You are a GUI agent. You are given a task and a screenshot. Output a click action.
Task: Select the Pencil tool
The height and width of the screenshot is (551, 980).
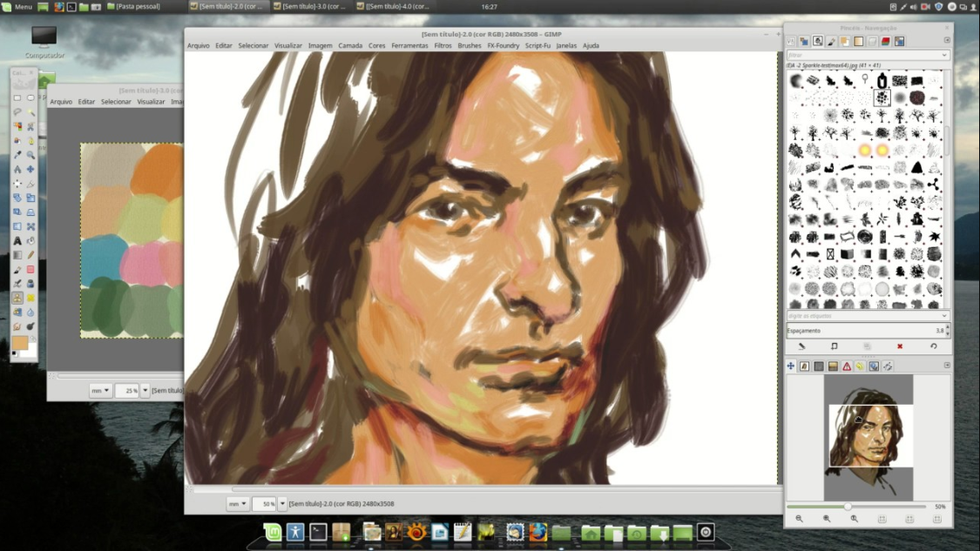(30, 255)
